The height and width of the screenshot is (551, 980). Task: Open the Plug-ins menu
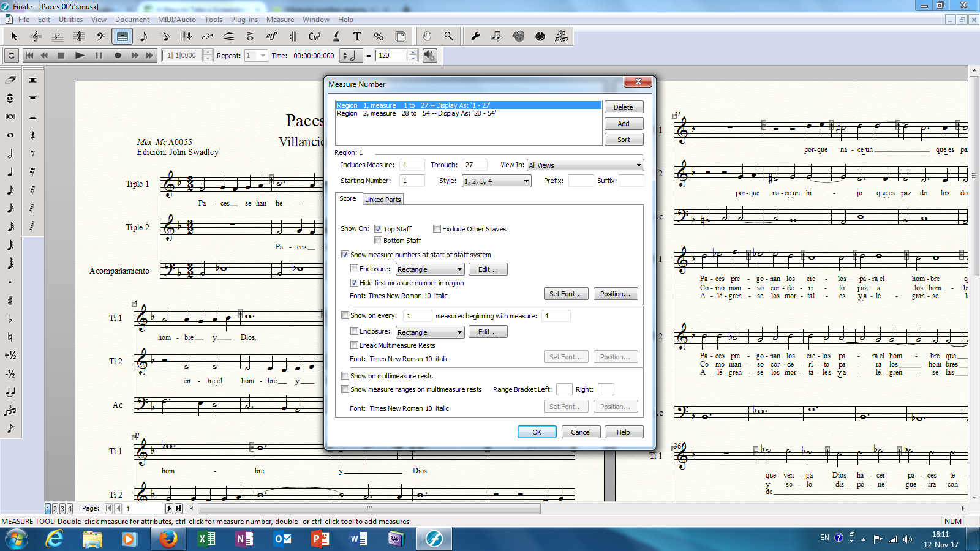[244, 20]
